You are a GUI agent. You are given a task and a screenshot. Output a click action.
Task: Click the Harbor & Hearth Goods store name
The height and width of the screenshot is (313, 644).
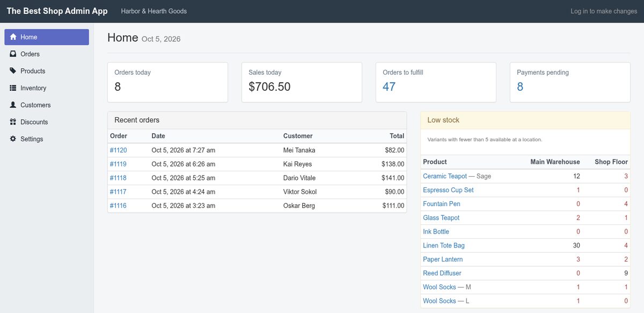tap(154, 11)
